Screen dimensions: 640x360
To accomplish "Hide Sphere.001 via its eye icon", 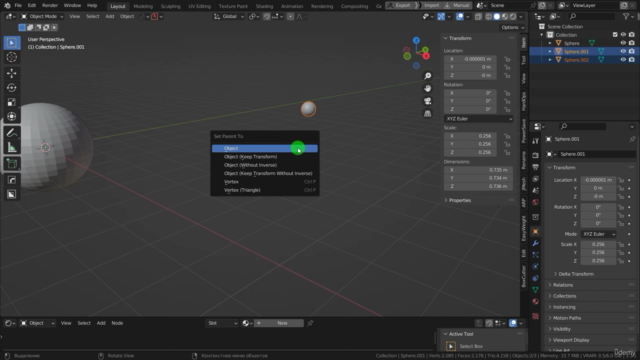I will click(x=623, y=51).
